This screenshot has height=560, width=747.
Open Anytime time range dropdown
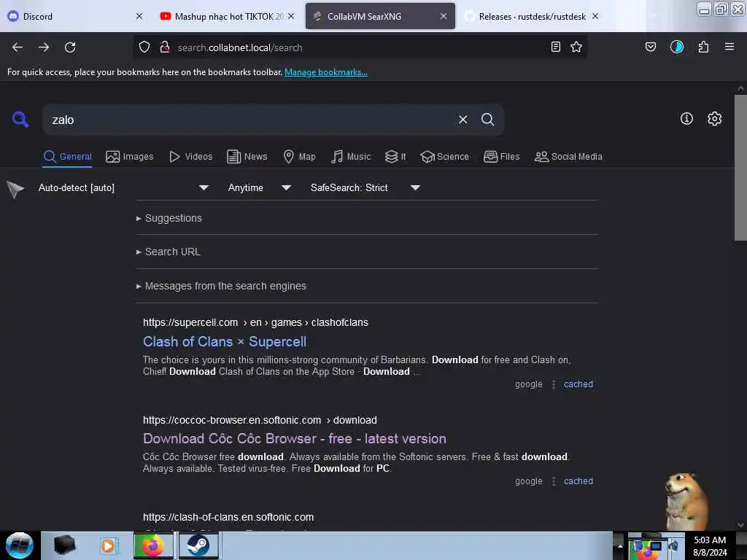click(259, 187)
